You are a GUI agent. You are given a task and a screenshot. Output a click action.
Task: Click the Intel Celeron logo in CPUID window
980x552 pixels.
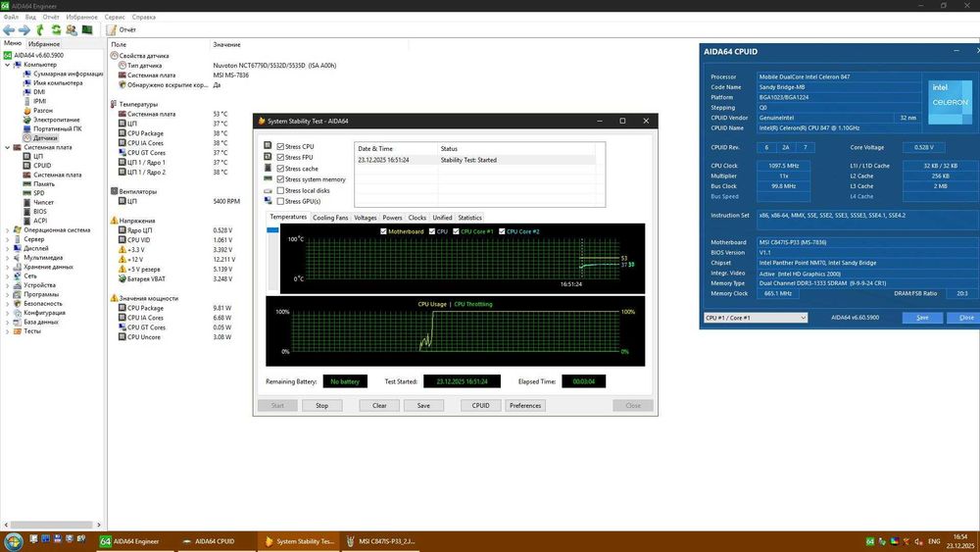pos(950,101)
